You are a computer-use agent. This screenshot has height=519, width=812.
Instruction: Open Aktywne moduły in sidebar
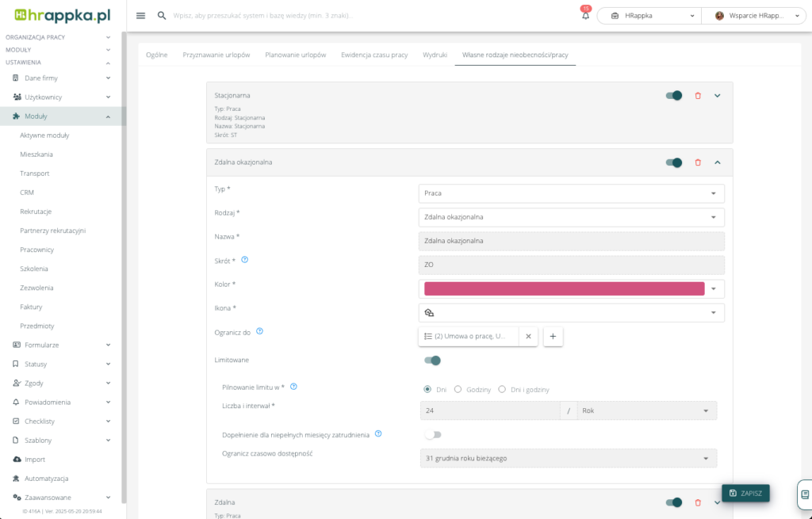point(44,135)
